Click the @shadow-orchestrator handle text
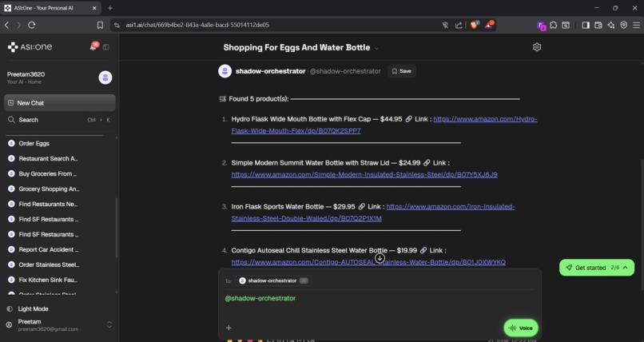Viewport: 644px width, 342px height. 345,71
